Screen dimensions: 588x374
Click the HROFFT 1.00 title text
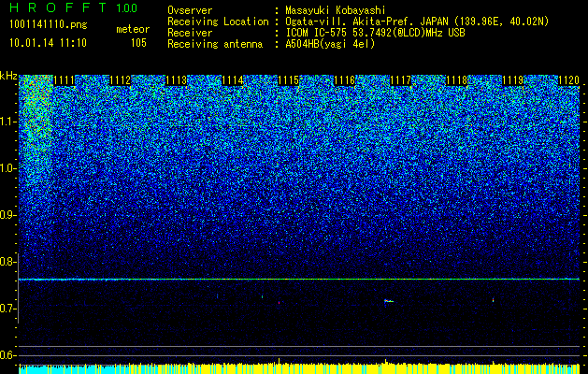tap(73, 7)
